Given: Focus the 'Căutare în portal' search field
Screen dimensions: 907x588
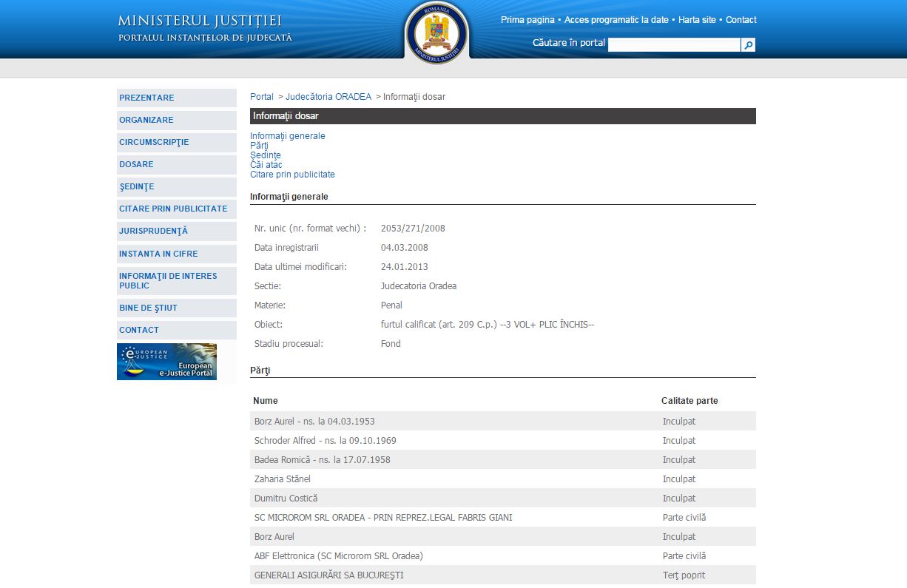Looking at the screenshot, I should coord(674,45).
